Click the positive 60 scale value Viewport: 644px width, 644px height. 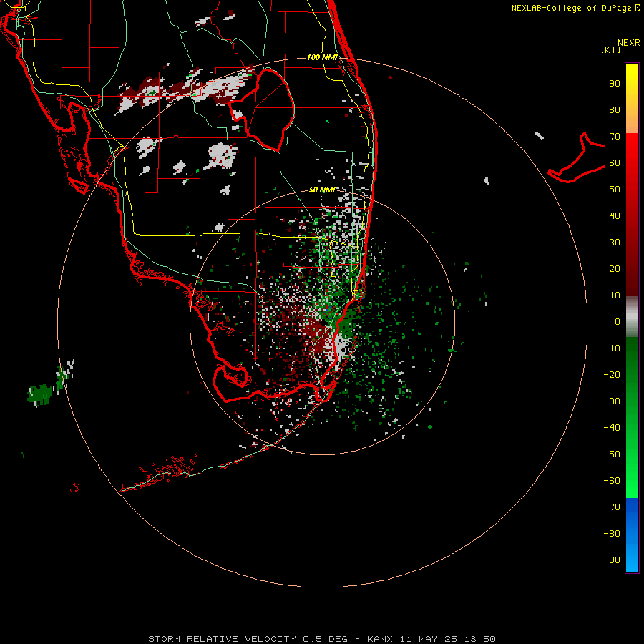pos(615,163)
